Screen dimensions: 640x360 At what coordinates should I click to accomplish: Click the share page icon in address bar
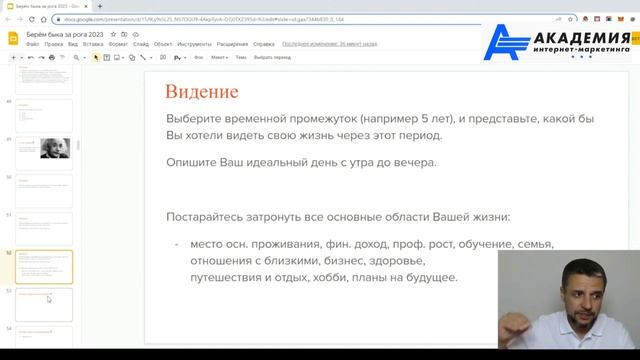pyautogui.click(x=558, y=19)
